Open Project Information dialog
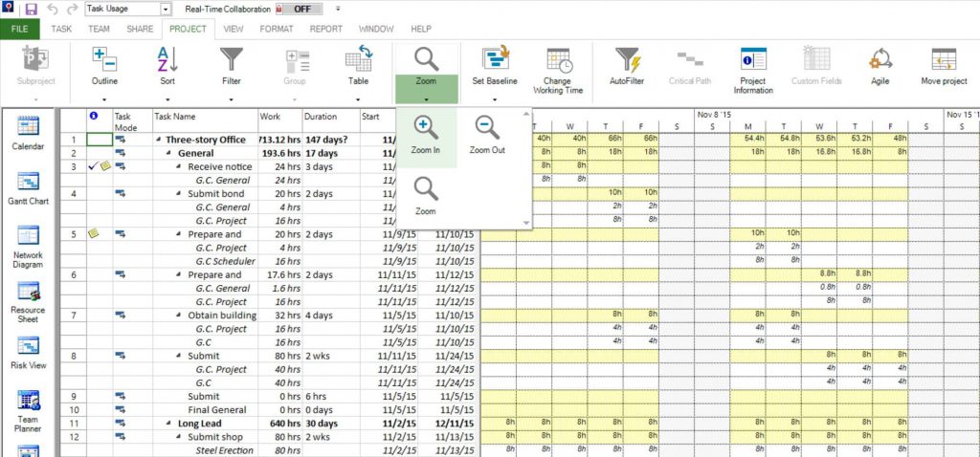The width and height of the screenshot is (980, 457). point(753,70)
